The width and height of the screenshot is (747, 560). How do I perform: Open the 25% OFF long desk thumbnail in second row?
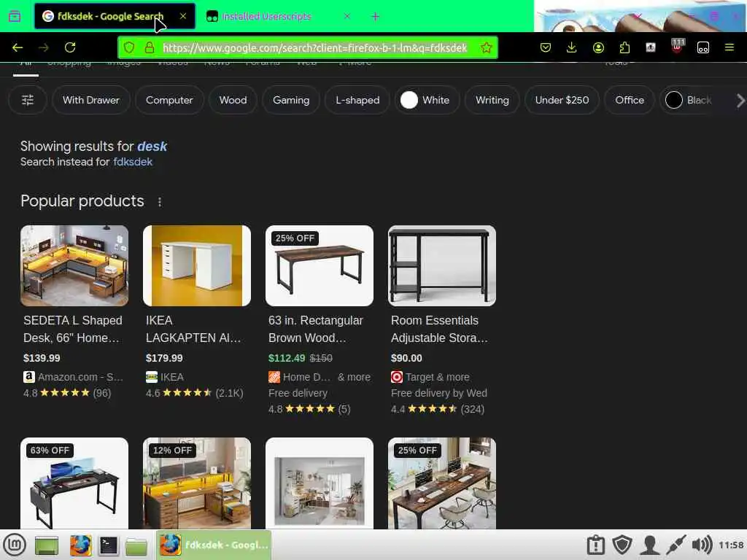[x=441, y=483]
